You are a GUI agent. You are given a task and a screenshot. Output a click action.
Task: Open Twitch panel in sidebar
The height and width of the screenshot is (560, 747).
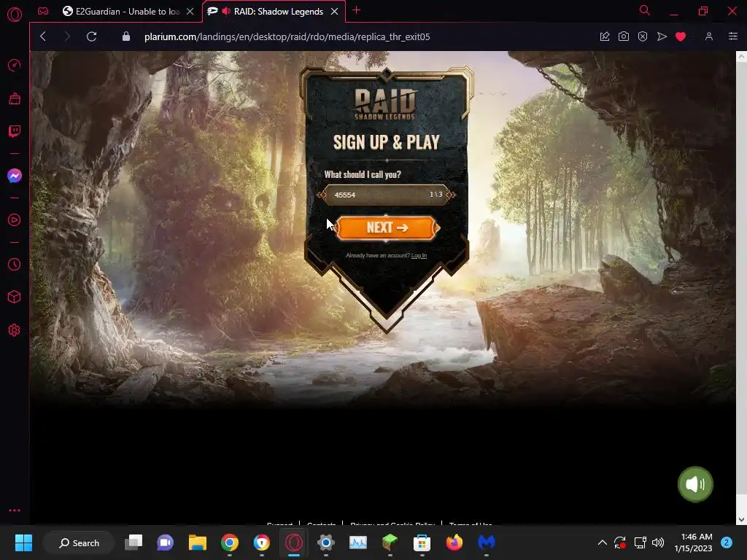coord(15,131)
